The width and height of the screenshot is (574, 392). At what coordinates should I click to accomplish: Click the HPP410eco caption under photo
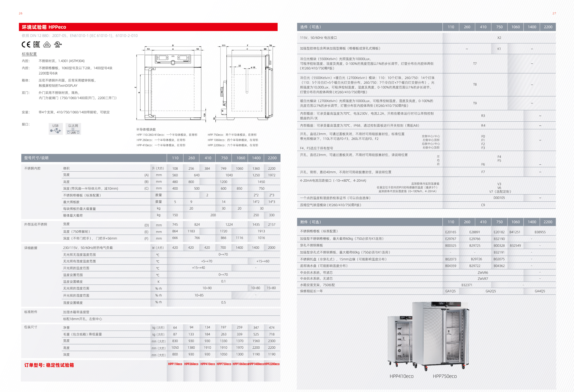[401, 376]
